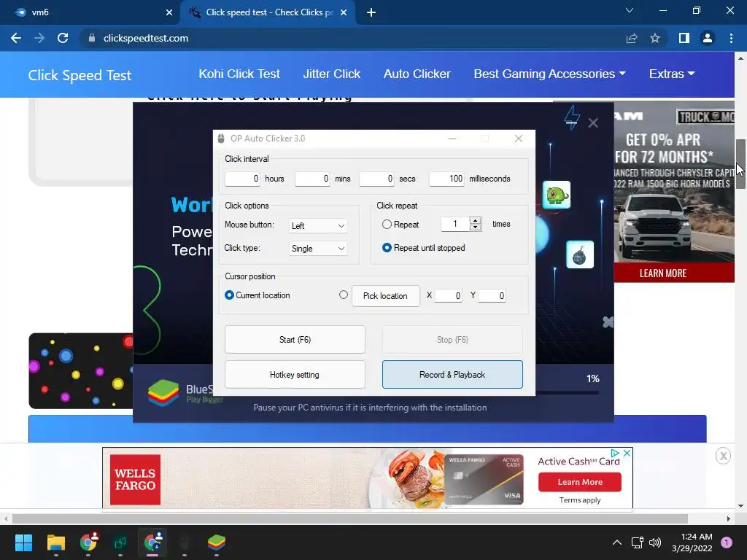The image size is (747, 560).
Task: Close the Wells Fargo ad with X
Action: 627,454
